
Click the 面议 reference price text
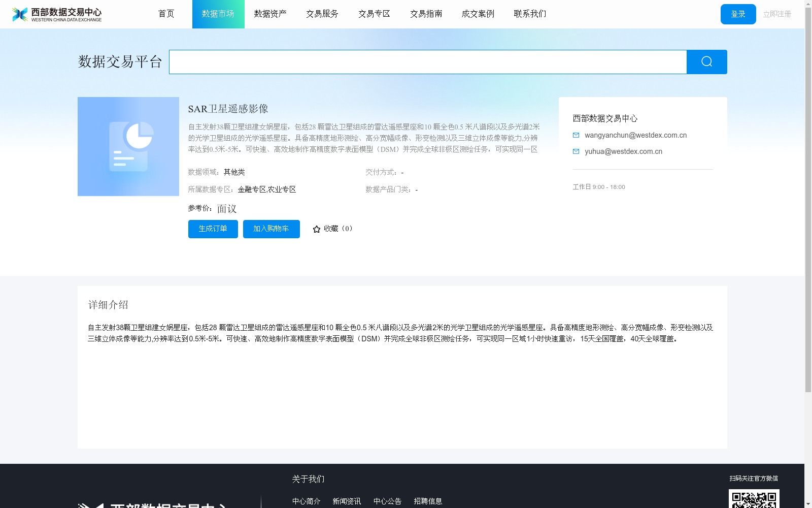[x=227, y=209]
